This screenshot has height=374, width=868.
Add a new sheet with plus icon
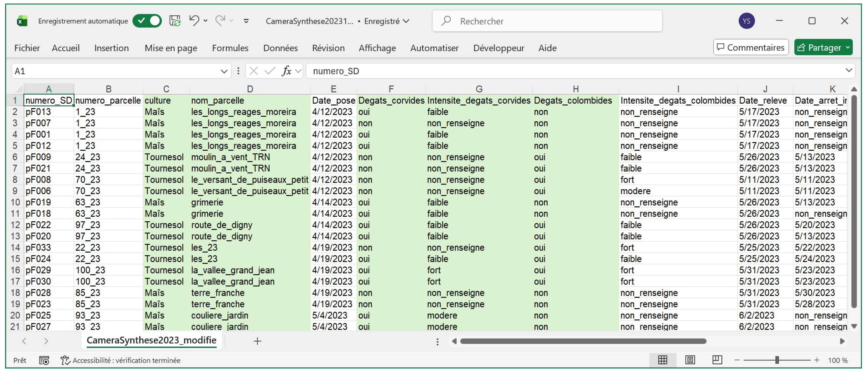point(257,341)
